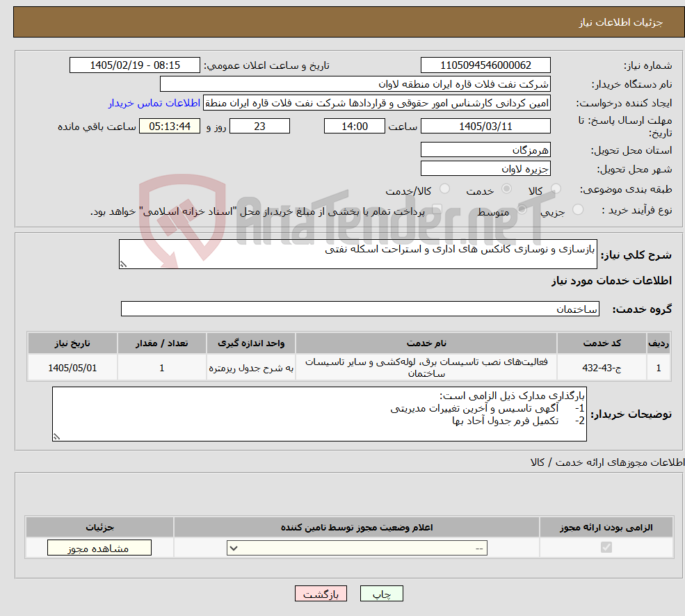685x616 pixels.
Task: Click the الزامی بودن ارائه مجوز header
Action: tap(606, 528)
